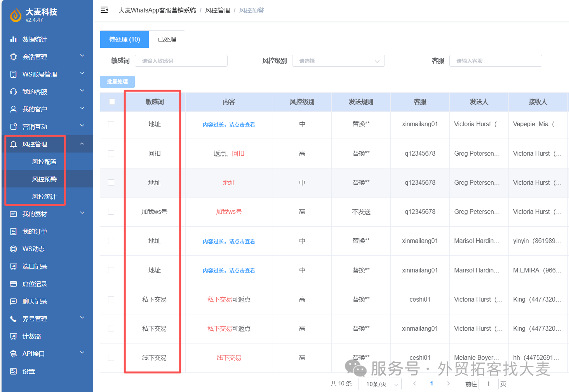Viewport: 569px width, 392px height.
Task: Select page number 1
Action: click(x=432, y=383)
